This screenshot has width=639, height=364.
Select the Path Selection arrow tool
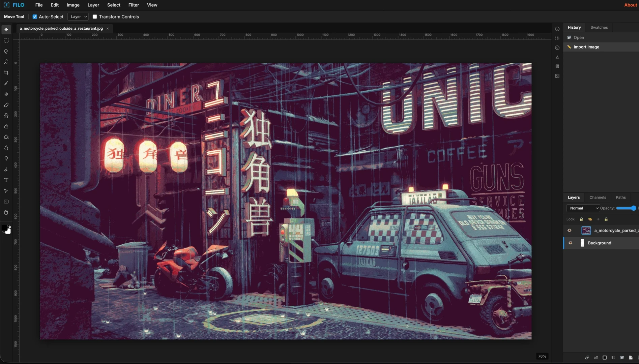tap(6, 191)
